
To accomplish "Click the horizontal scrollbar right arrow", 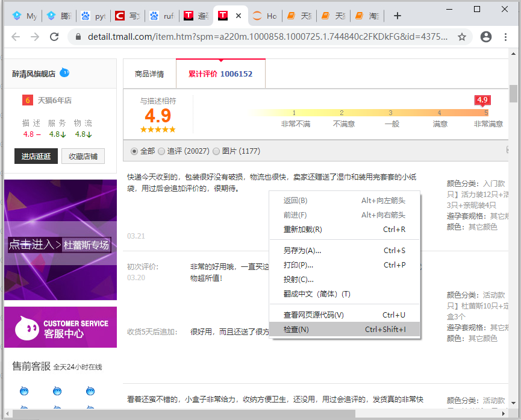I will (x=504, y=414).
